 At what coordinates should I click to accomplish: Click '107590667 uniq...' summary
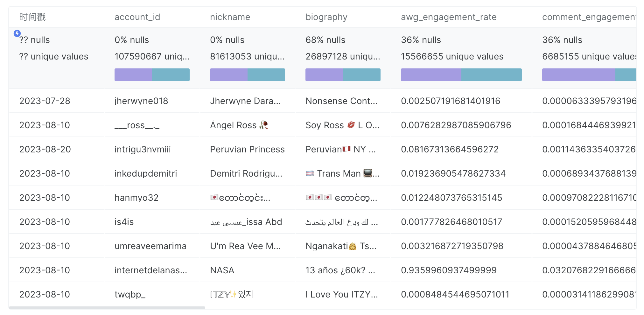click(152, 56)
